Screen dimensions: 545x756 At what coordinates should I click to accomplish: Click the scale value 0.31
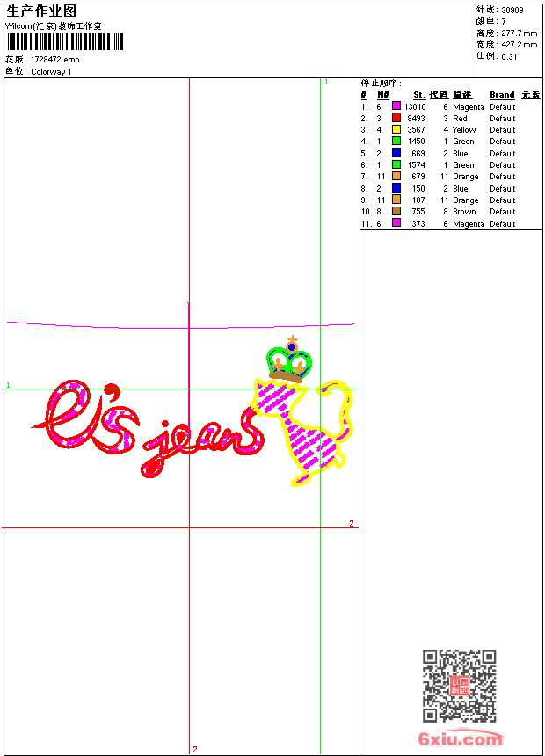[x=509, y=57]
